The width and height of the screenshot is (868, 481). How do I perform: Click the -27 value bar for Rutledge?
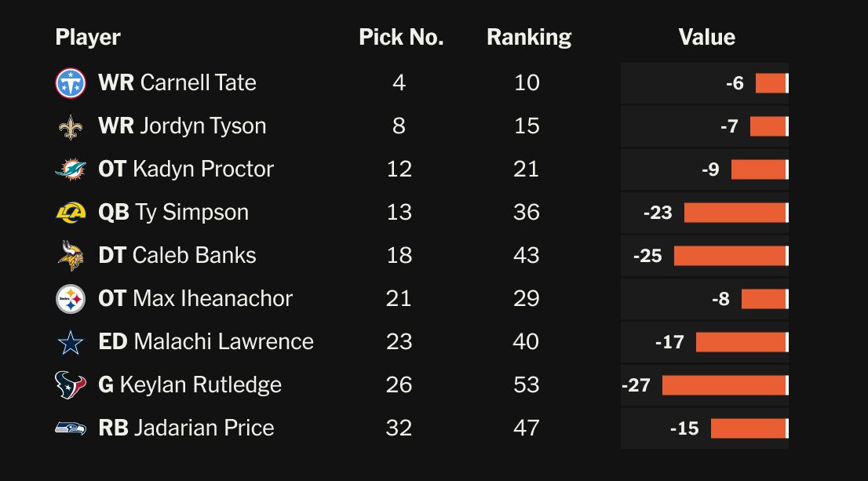pyautogui.click(x=724, y=385)
